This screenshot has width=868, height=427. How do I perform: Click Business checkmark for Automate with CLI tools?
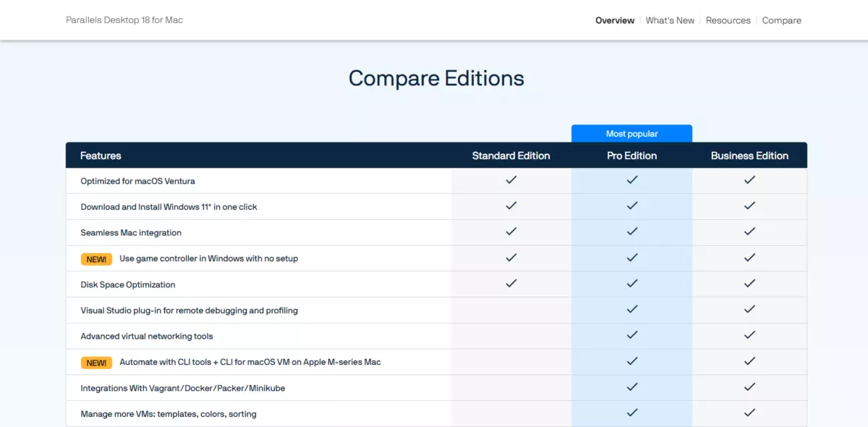coord(749,361)
